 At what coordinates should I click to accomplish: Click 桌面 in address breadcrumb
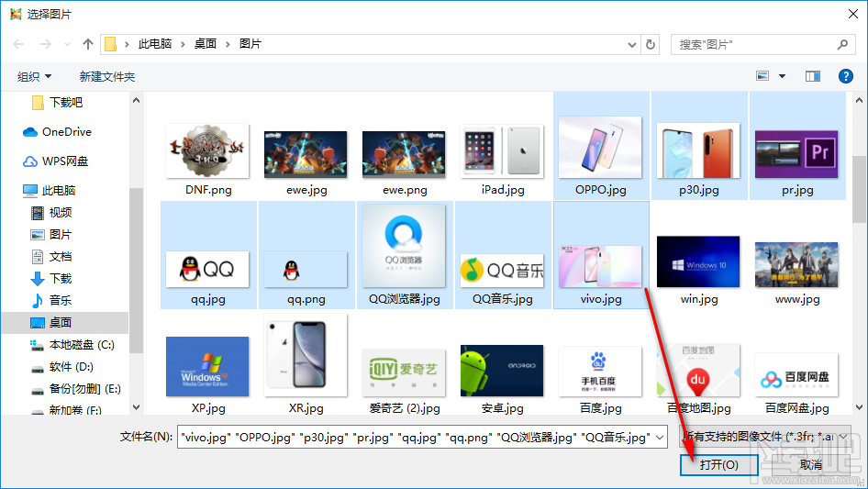pyautogui.click(x=205, y=44)
